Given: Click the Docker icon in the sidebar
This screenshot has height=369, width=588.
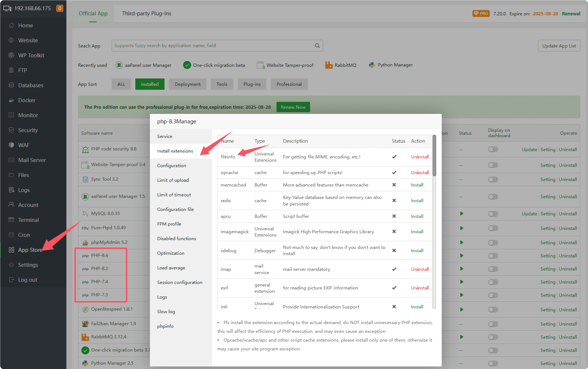Looking at the screenshot, I should 11,100.
